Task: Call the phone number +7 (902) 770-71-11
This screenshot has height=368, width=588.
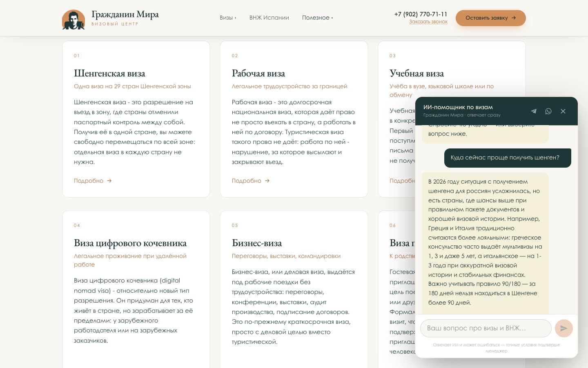Action: 421,14
